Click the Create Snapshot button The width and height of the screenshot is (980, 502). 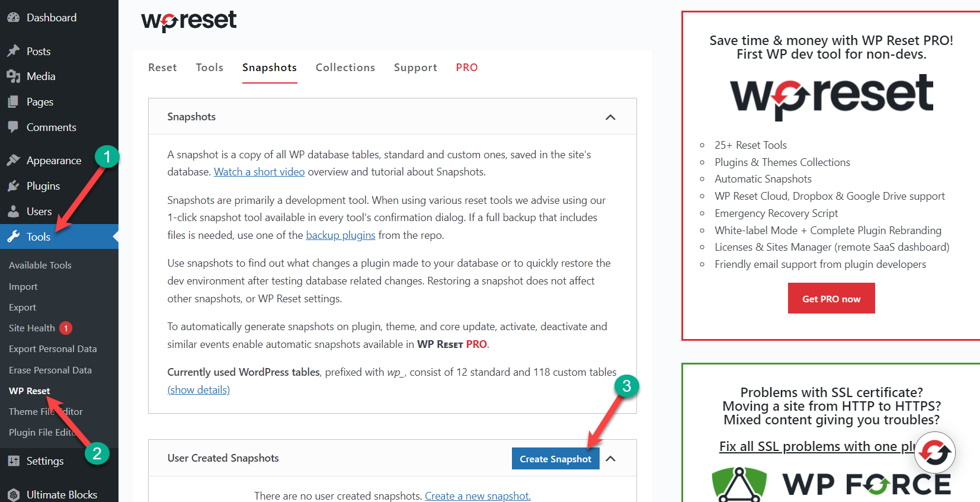point(556,459)
